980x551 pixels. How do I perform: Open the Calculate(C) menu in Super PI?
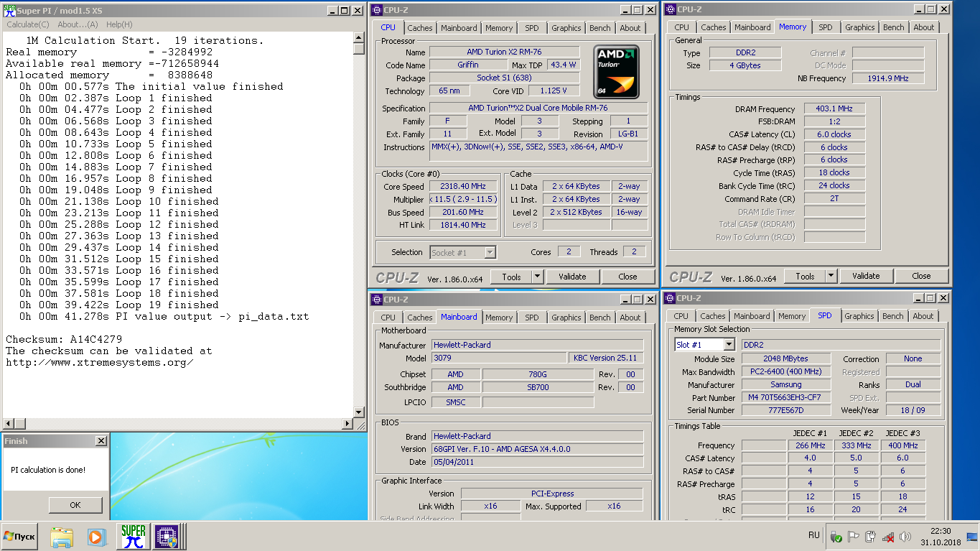pyautogui.click(x=28, y=24)
